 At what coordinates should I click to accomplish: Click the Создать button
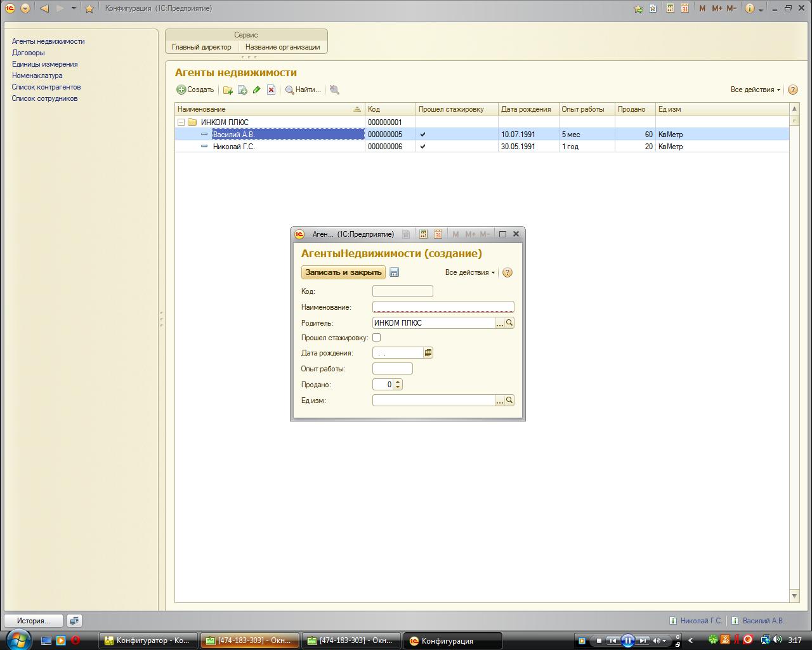click(195, 90)
